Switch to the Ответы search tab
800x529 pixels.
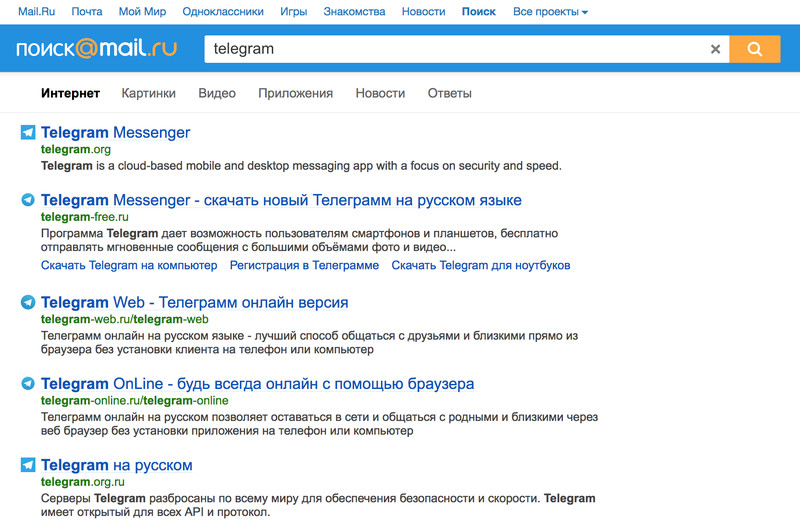[x=449, y=93]
